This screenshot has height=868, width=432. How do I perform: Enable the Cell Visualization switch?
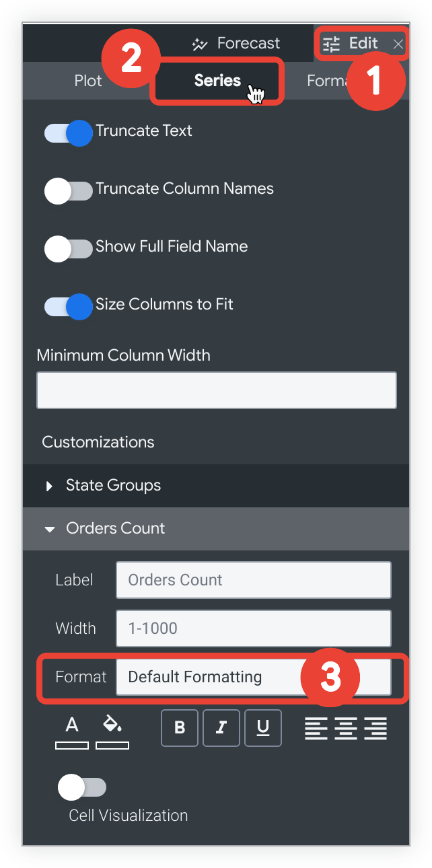point(82,787)
